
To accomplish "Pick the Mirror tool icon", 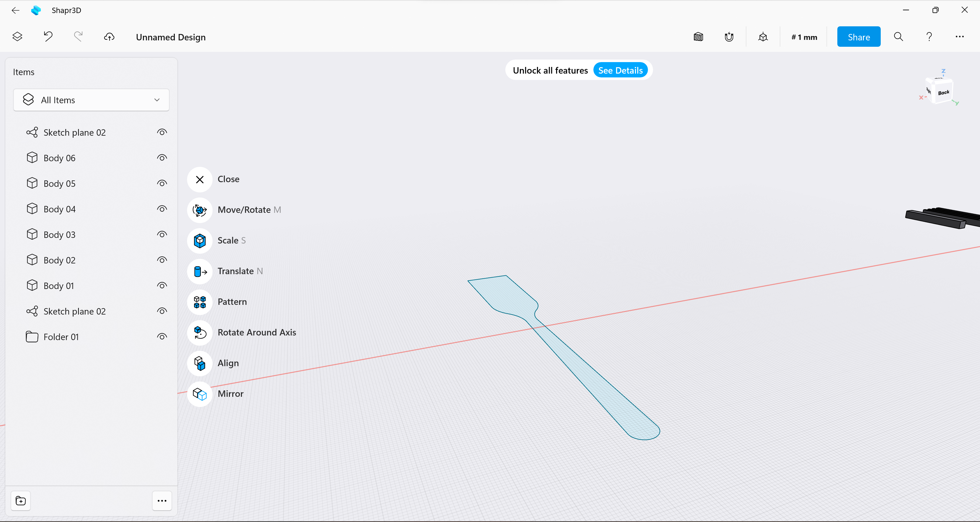I will 199,394.
